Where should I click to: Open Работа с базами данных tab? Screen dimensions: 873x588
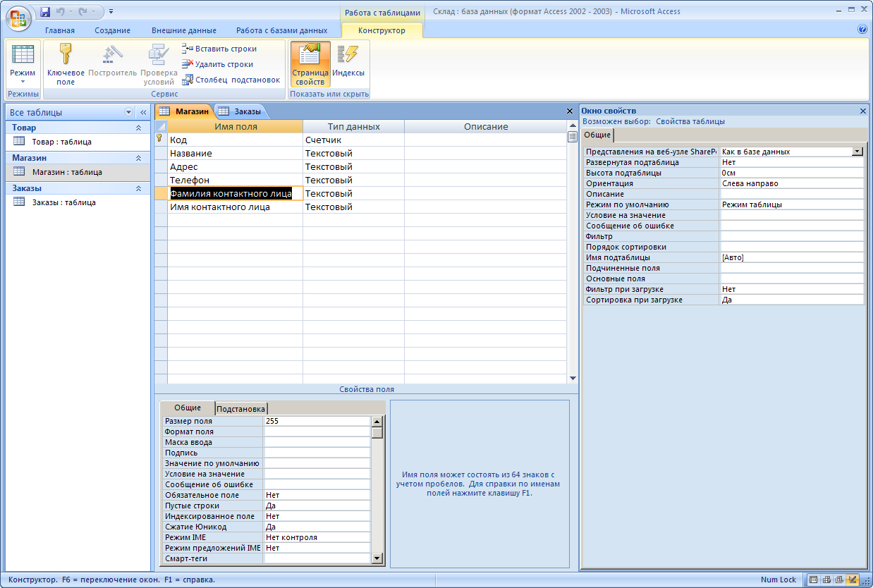(282, 30)
